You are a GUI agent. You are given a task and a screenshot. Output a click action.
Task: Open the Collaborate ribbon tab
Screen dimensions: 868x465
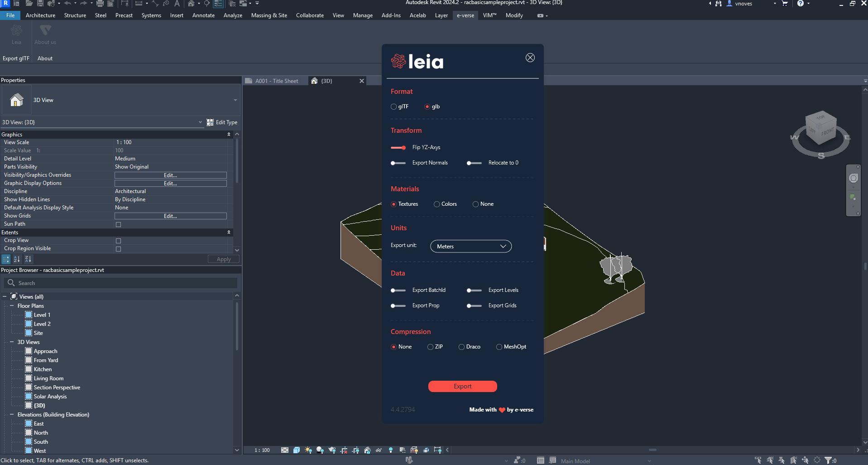pyautogui.click(x=310, y=15)
